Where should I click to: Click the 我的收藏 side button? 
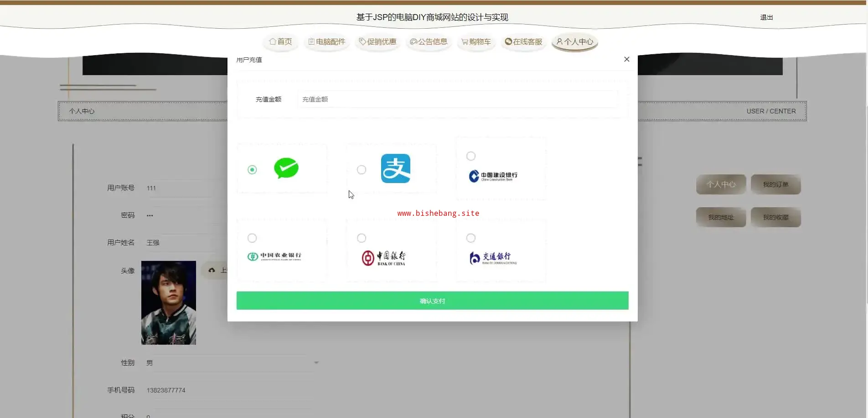(776, 217)
